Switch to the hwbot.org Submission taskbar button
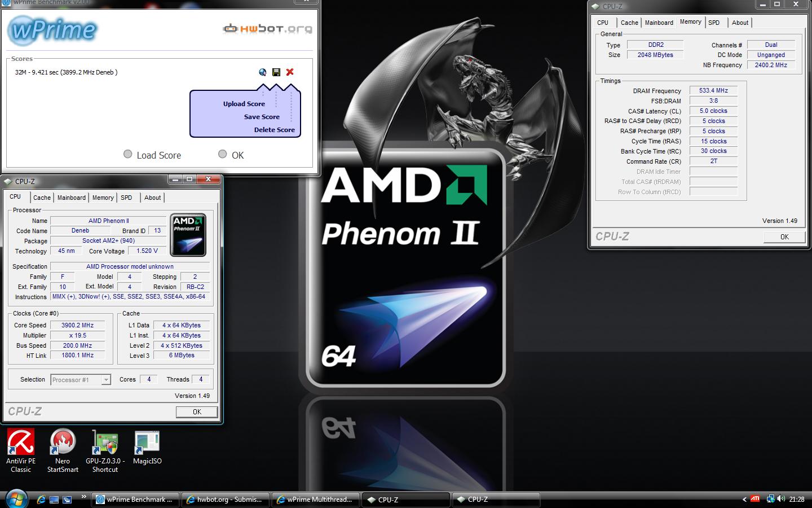Image resolution: width=812 pixels, height=508 pixels. [x=225, y=500]
